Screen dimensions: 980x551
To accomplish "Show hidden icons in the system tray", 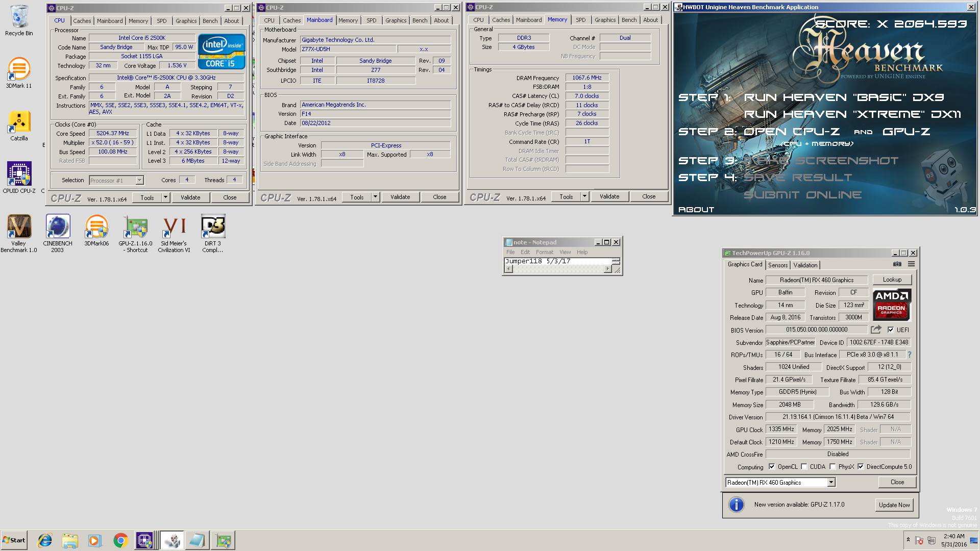I will (908, 540).
